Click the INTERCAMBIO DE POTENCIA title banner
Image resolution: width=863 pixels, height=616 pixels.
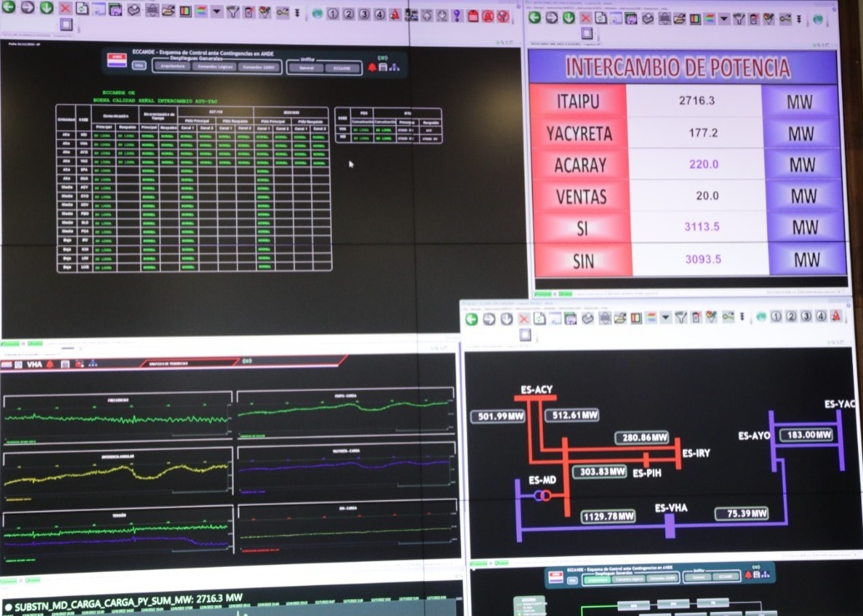(681, 67)
